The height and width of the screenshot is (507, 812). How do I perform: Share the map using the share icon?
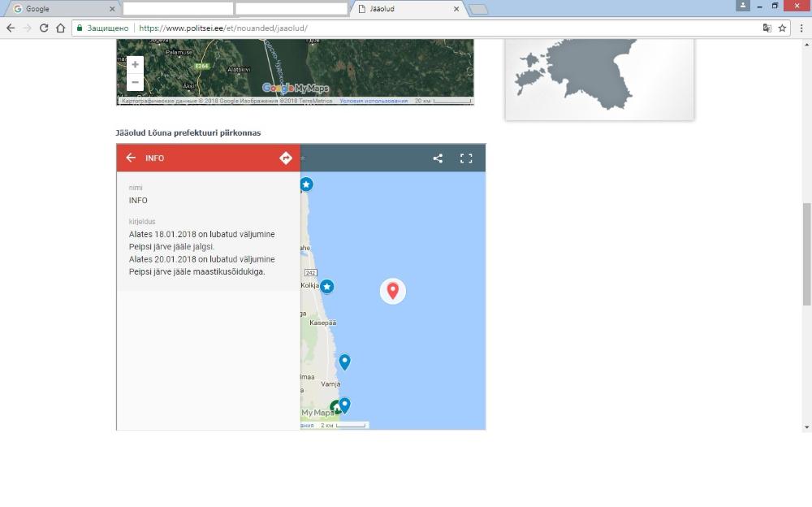point(438,158)
